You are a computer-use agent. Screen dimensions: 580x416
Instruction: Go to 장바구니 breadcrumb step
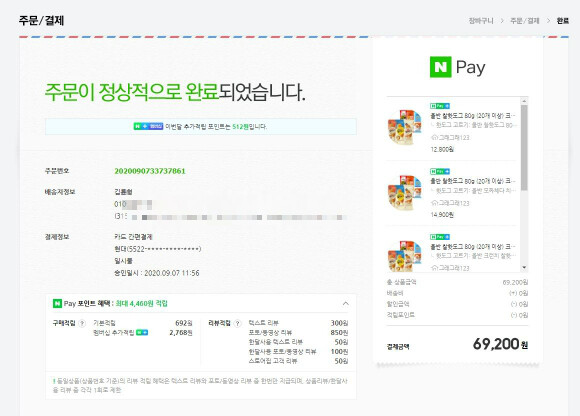(x=481, y=21)
